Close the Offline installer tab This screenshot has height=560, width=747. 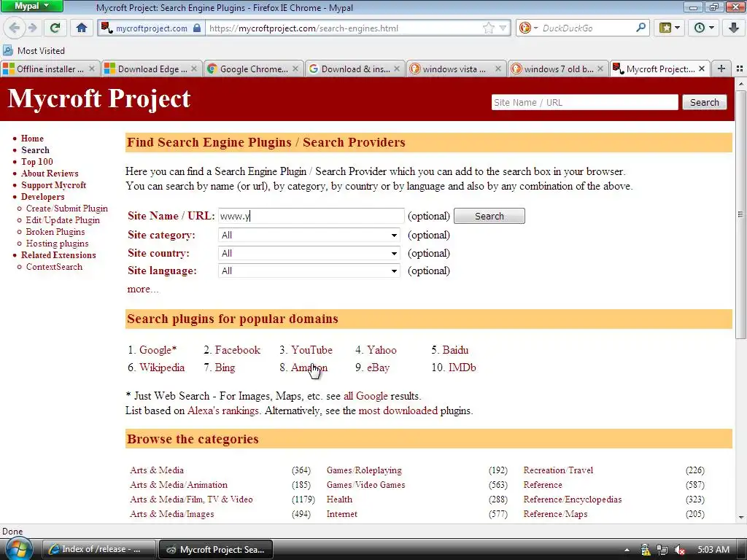point(91,69)
